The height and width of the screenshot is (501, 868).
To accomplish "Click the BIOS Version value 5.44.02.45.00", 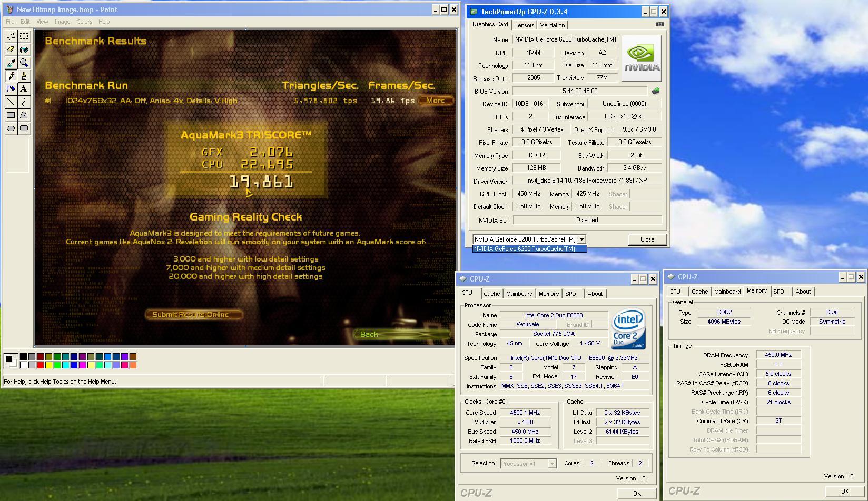I will (x=580, y=91).
